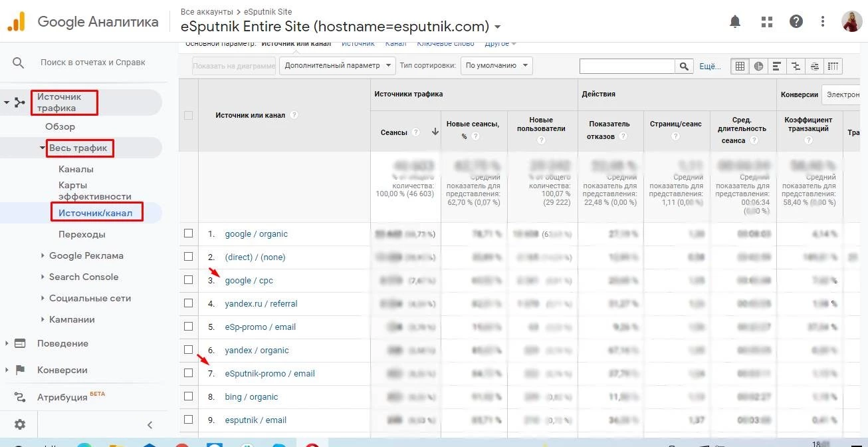Open help for Сеансы column
Image resolution: width=868 pixels, height=447 pixels.
[x=416, y=132]
